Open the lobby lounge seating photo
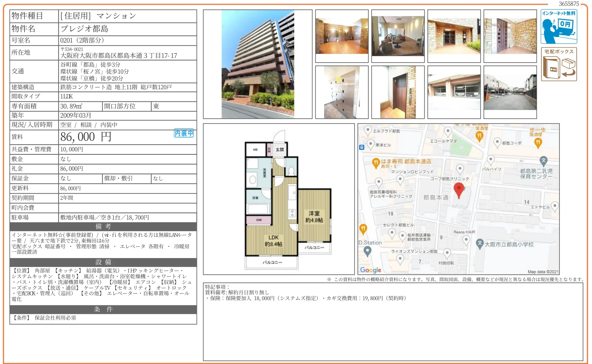 pyautogui.click(x=398, y=36)
